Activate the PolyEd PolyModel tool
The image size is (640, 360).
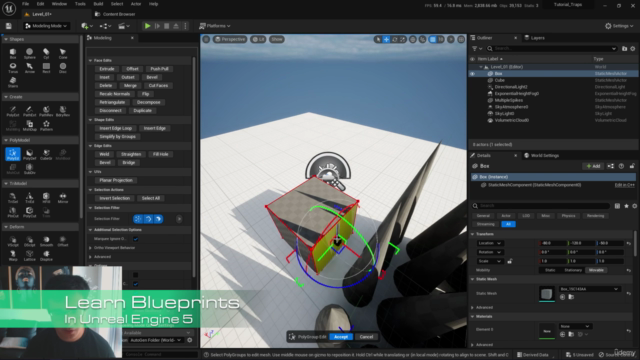13,154
